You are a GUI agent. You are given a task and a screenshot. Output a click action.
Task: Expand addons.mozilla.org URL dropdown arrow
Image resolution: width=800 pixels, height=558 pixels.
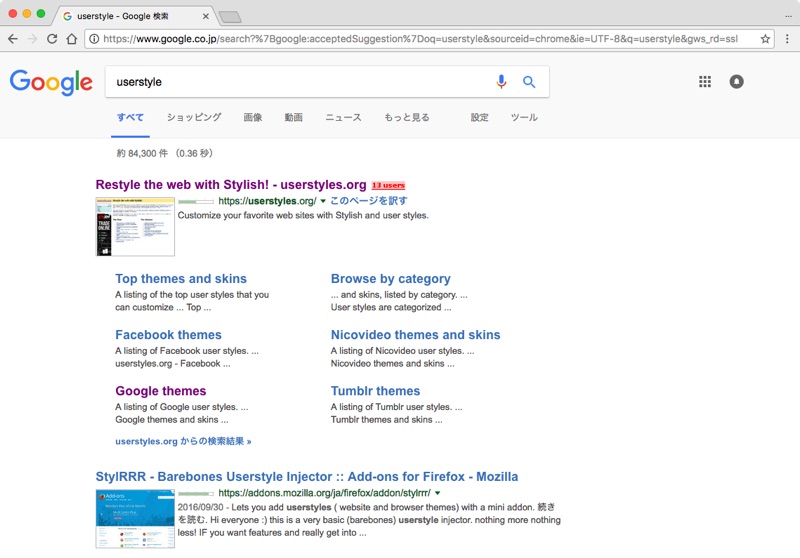pos(437,493)
